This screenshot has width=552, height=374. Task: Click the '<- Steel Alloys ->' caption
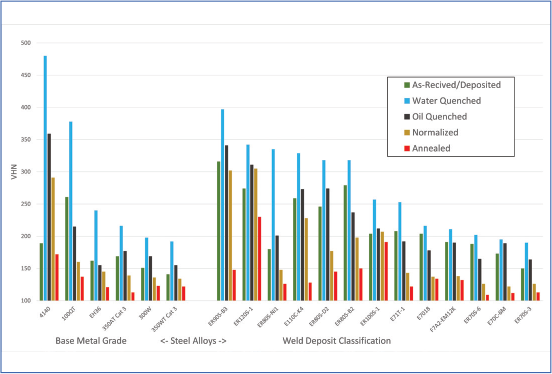[193, 341]
